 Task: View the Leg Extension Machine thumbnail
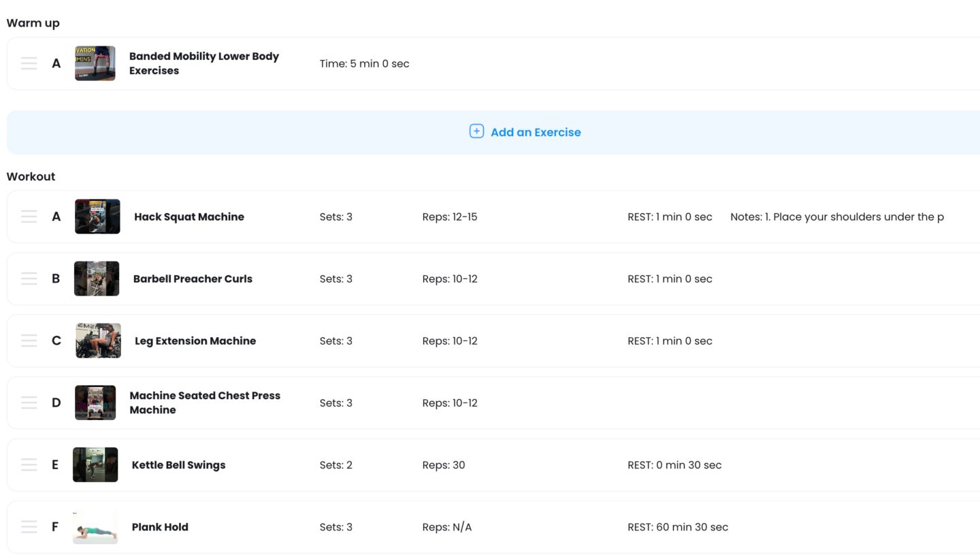coord(98,340)
